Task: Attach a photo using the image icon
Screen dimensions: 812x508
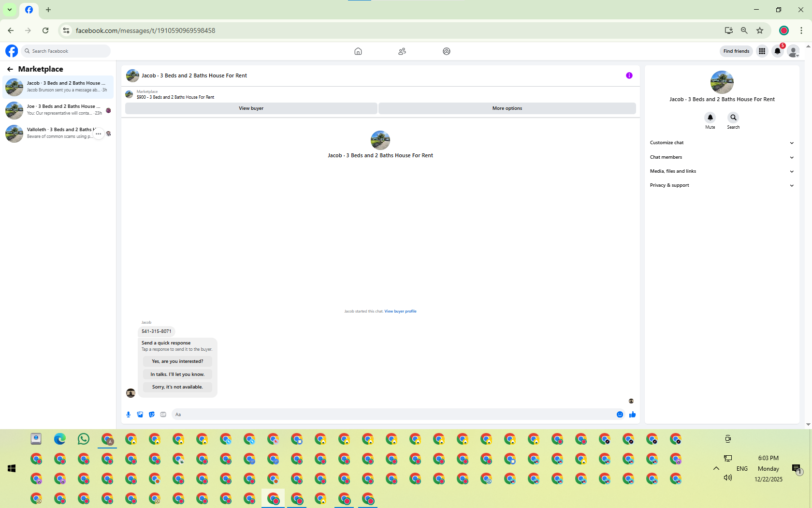Action: click(140, 415)
